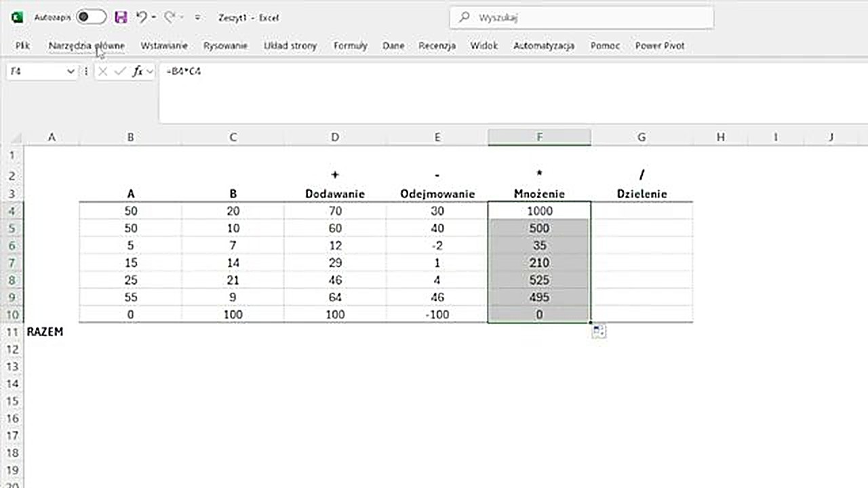Click the Enter checkmark in formula bar

click(120, 71)
